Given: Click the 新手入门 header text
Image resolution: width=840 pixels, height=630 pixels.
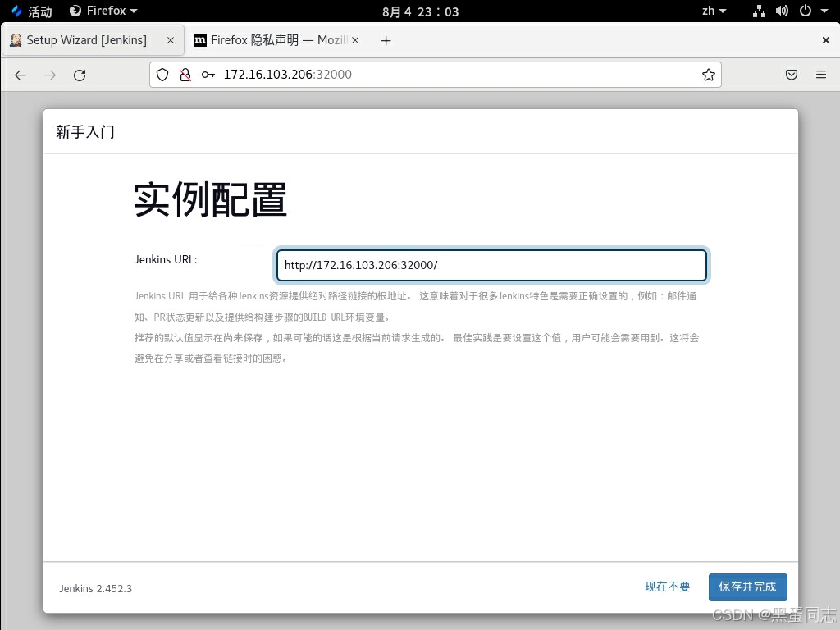Looking at the screenshot, I should pos(85,132).
